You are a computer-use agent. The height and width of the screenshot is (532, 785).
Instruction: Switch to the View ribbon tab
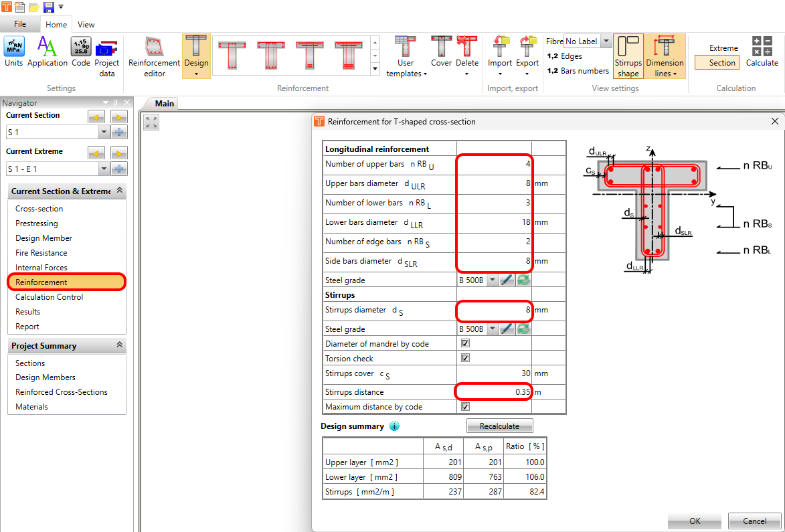pos(86,25)
